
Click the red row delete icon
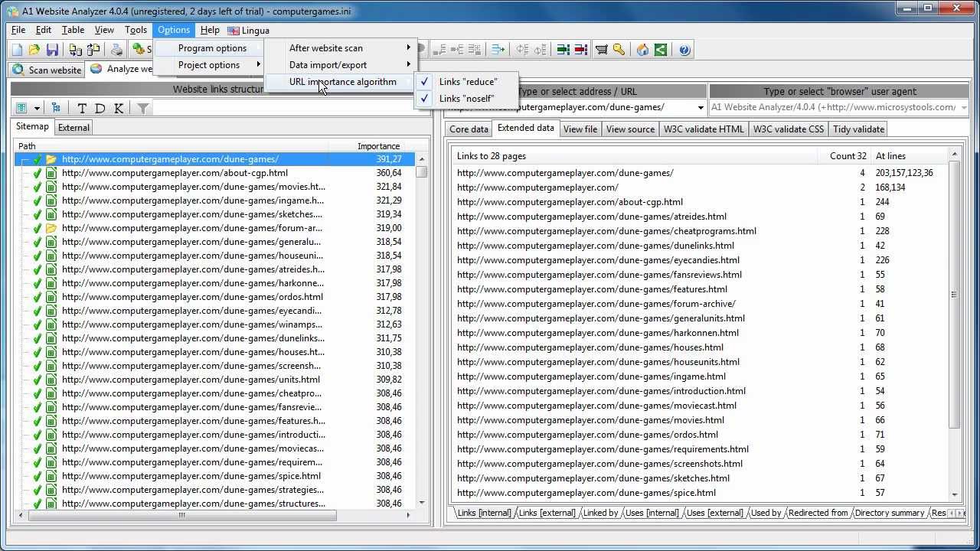[x=581, y=50]
